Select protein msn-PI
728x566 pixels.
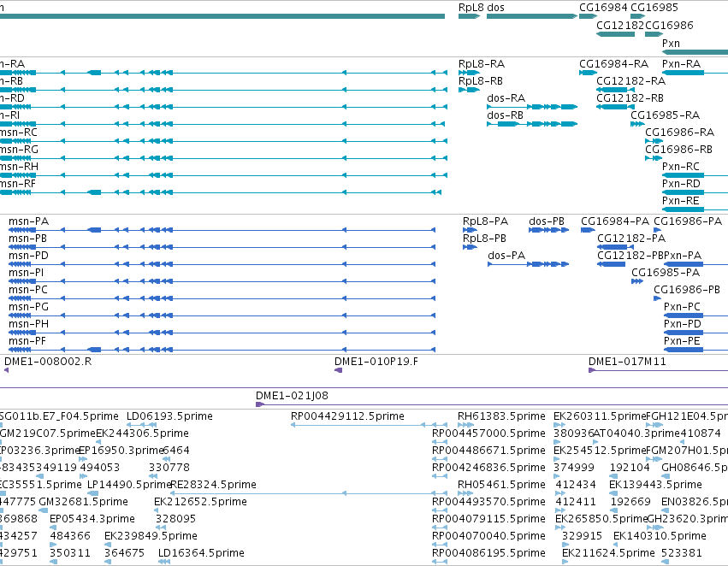(27, 273)
